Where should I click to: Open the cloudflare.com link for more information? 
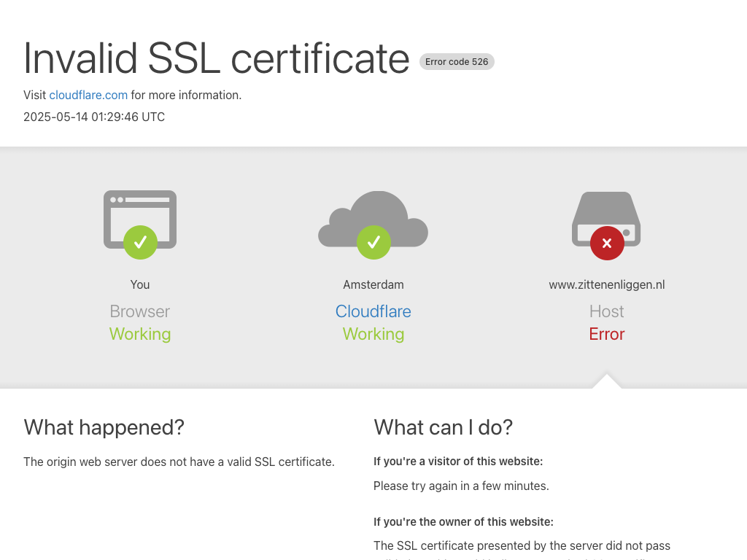click(x=88, y=95)
